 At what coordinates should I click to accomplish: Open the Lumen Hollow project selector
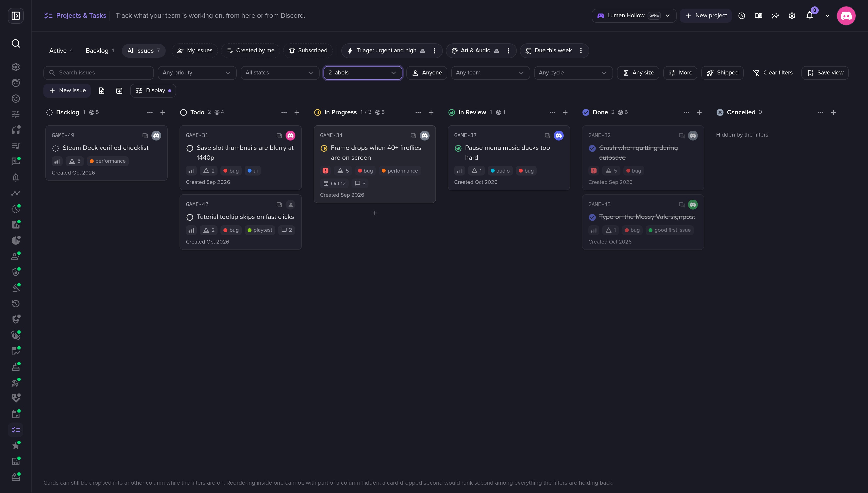[634, 16]
